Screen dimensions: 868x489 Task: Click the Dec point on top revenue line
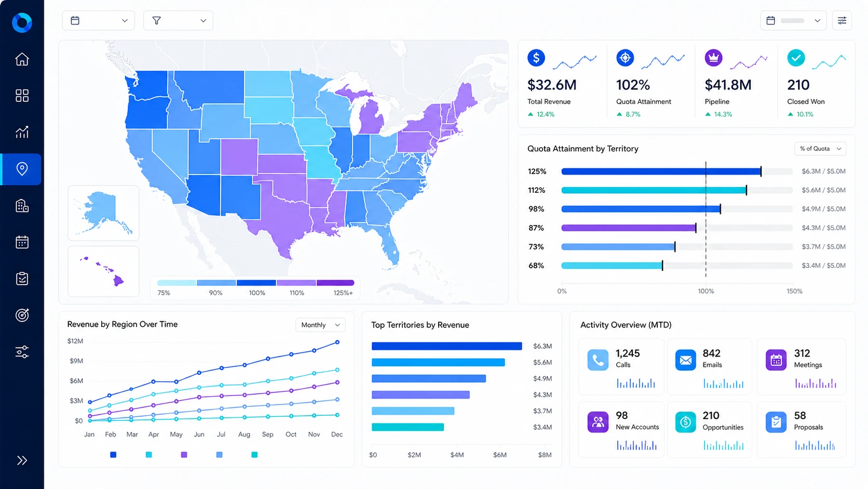[337, 342]
